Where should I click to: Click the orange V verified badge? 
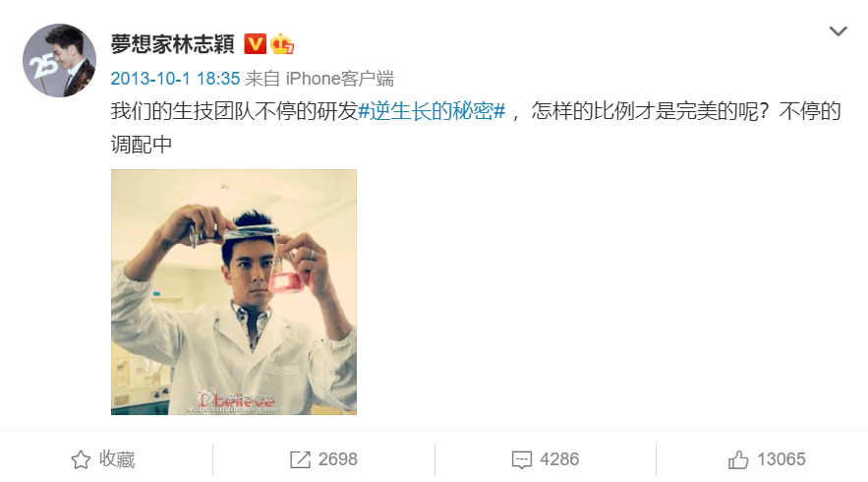coord(256,43)
